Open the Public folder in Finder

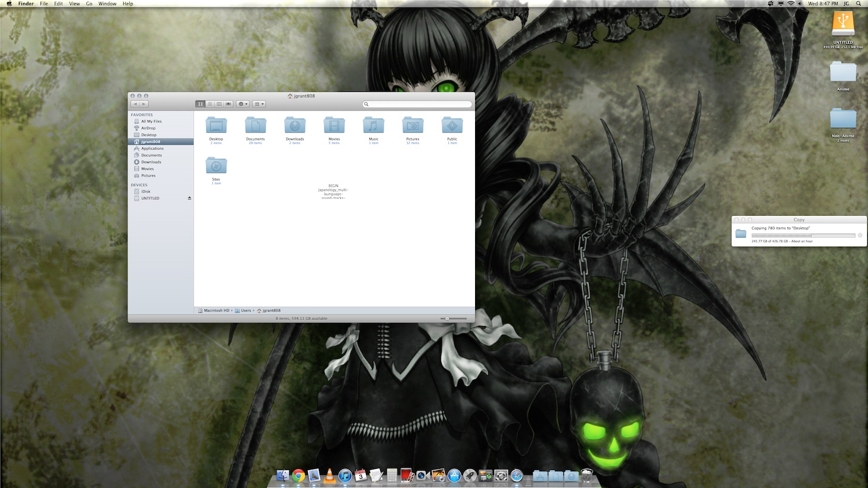coord(452,125)
